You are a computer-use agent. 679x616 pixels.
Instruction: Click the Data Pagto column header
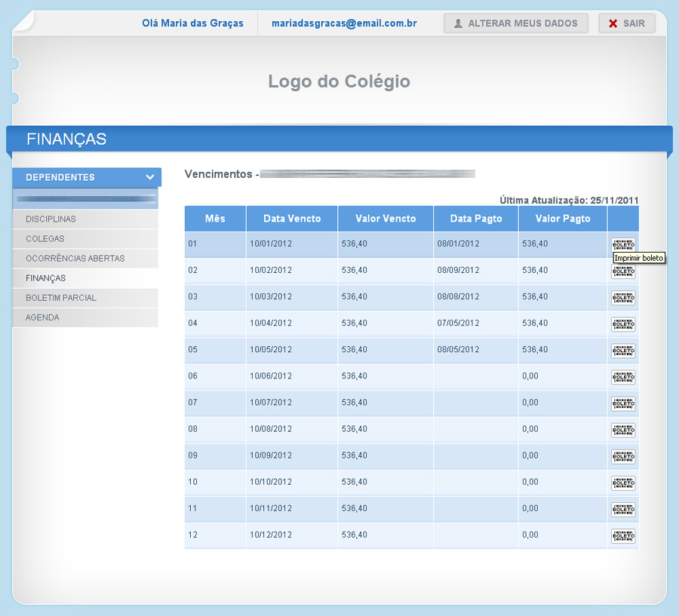click(476, 219)
